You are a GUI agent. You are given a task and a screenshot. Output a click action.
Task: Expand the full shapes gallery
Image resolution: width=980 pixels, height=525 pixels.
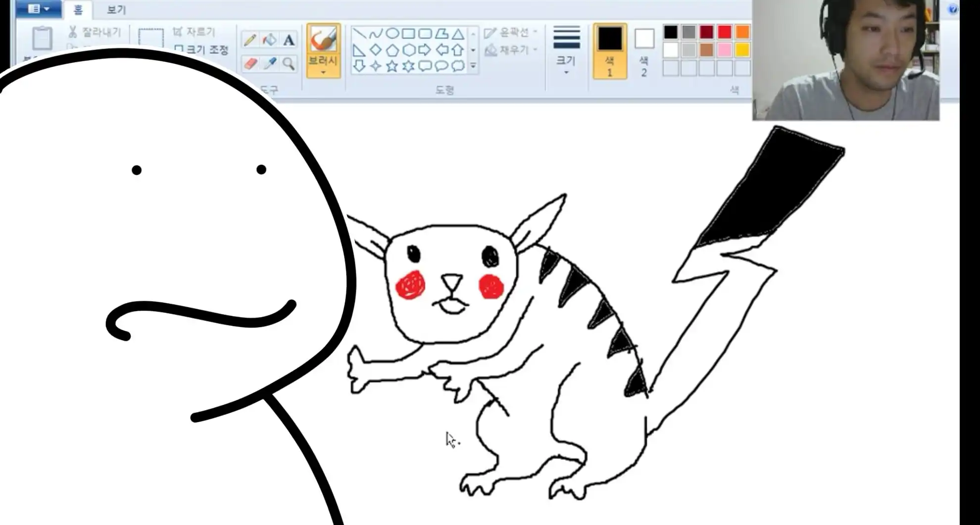click(x=473, y=66)
